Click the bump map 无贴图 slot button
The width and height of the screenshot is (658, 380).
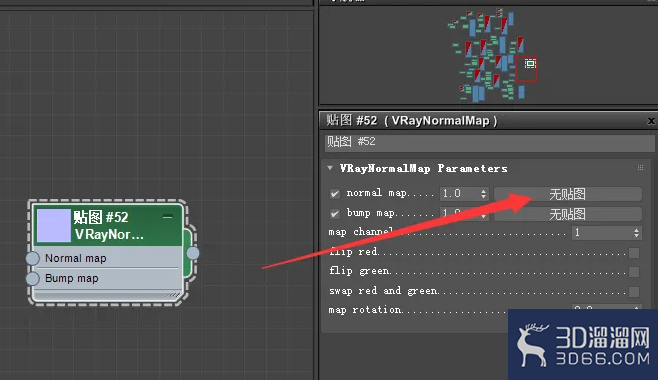click(568, 214)
